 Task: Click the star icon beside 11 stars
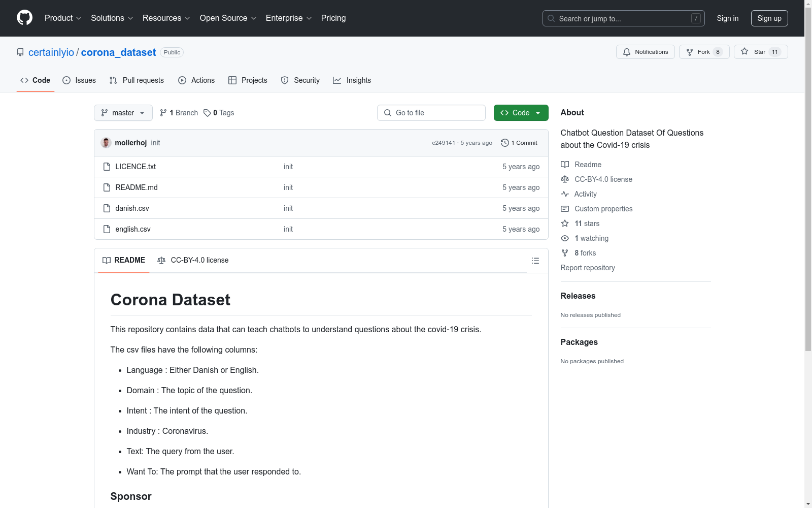point(565,224)
